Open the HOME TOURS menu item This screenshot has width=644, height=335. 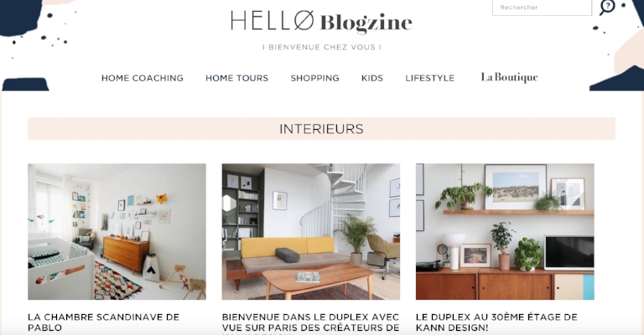[237, 78]
